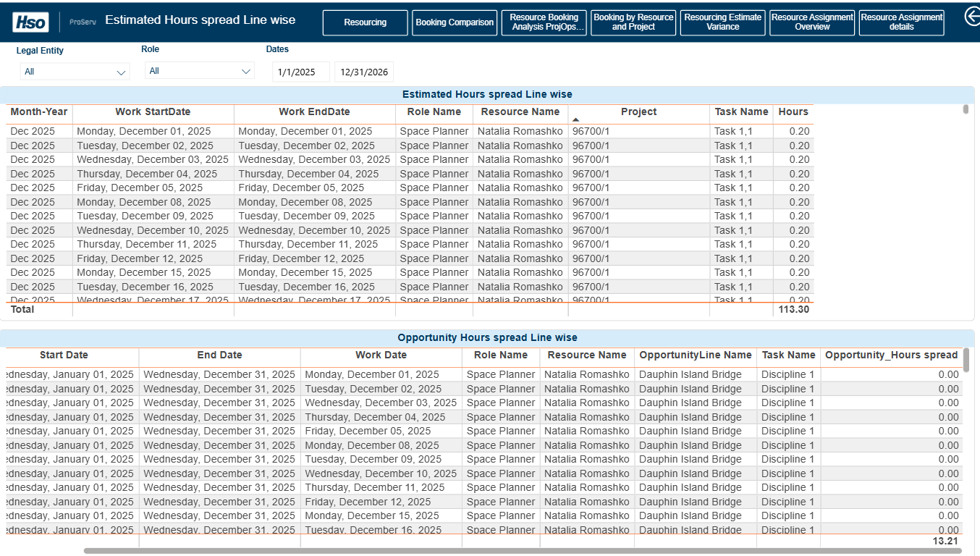Sort by Month-Year column header

tap(39, 111)
